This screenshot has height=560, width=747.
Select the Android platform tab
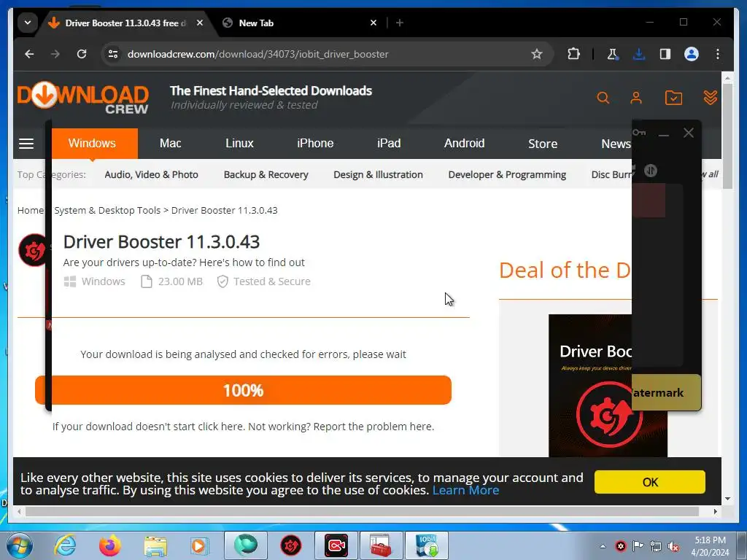(x=464, y=144)
